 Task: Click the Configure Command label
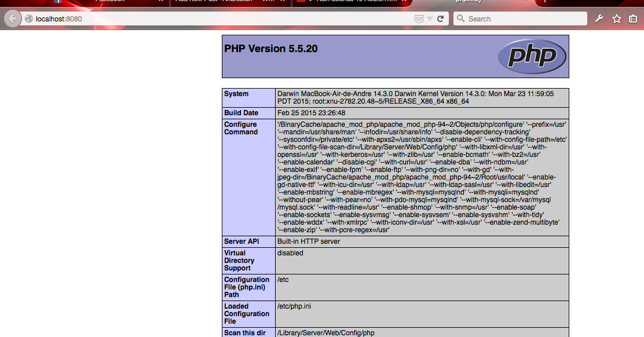click(241, 128)
